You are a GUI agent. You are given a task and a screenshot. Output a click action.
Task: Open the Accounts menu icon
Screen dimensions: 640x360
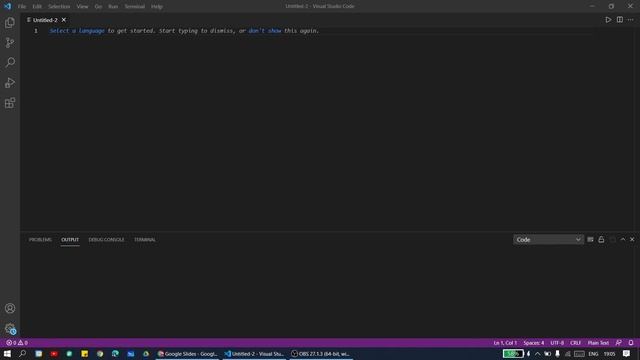(10, 308)
